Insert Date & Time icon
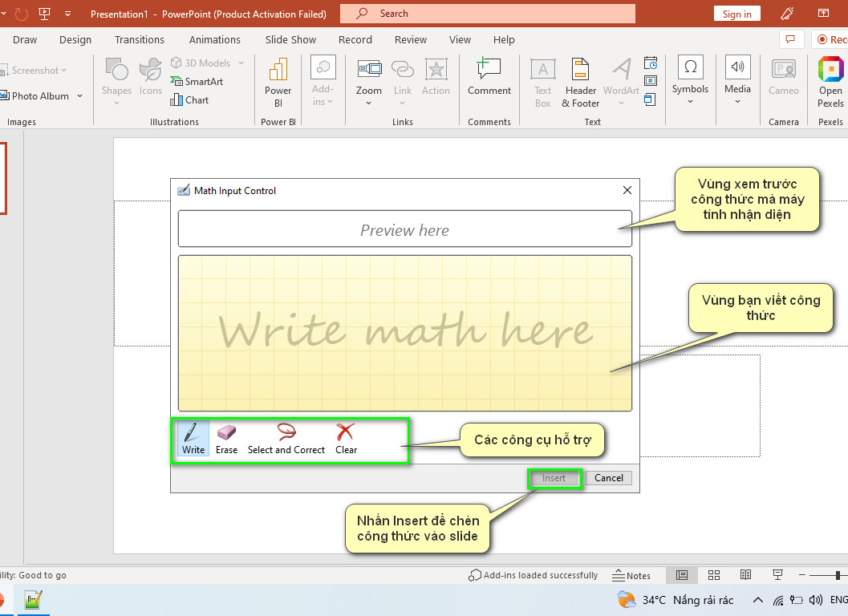The image size is (848, 616). pos(651,63)
